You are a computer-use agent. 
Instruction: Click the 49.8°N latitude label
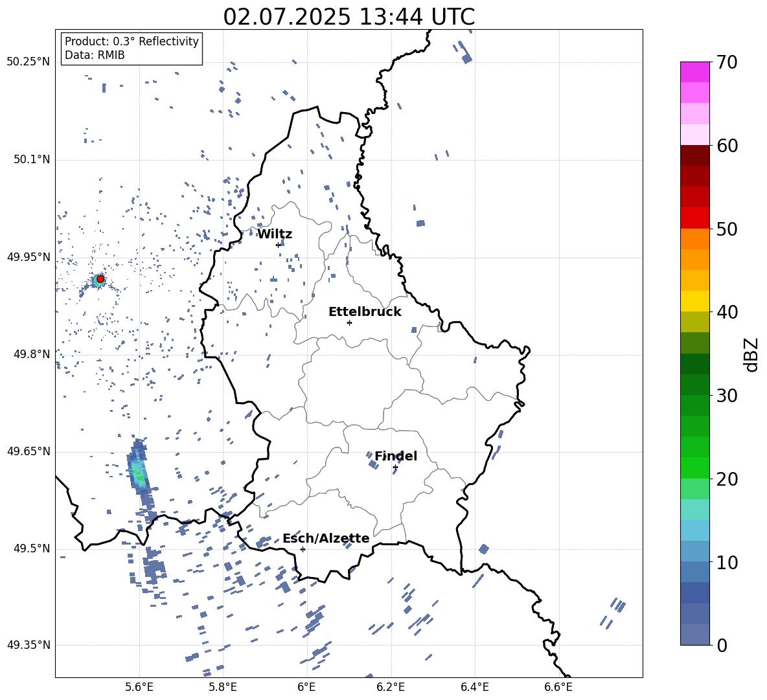[32, 354]
